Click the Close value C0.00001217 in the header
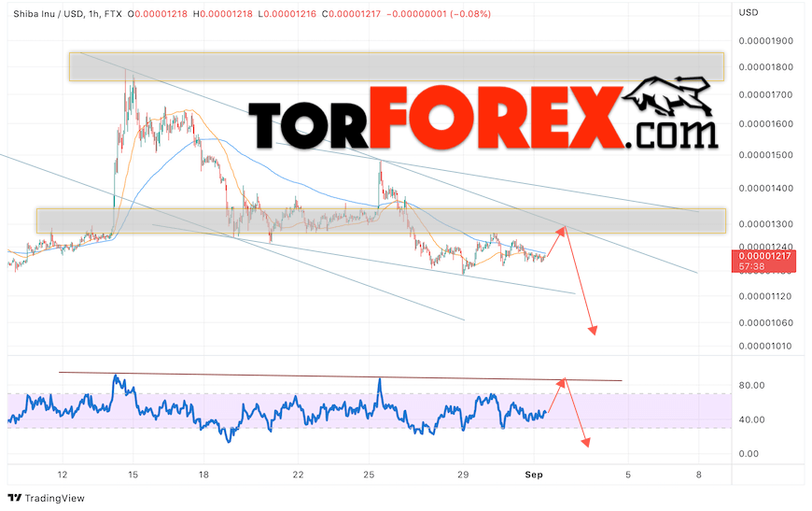812x511 pixels. [351, 14]
